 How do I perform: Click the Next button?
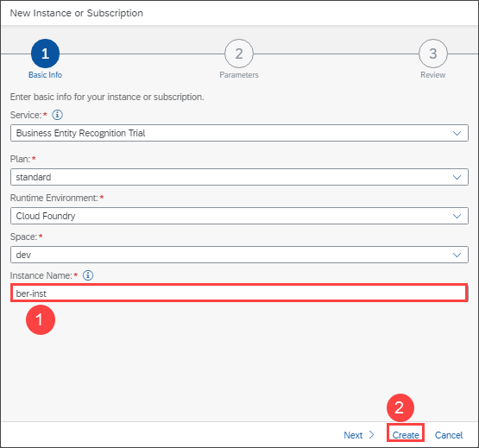pyautogui.click(x=359, y=435)
